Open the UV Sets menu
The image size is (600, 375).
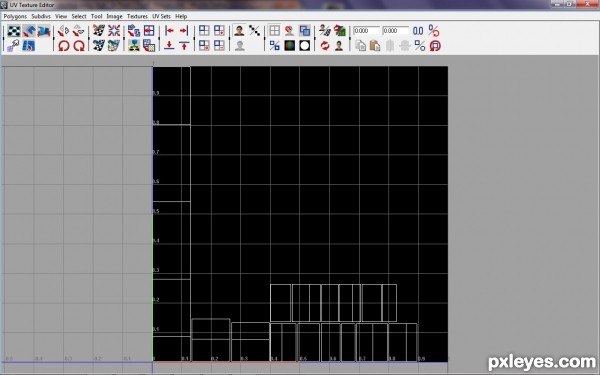(x=161, y=16)
